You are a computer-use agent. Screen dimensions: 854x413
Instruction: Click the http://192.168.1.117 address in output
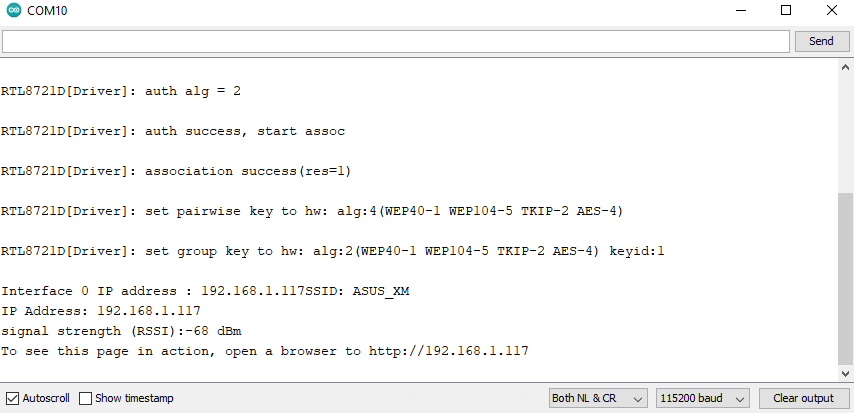coord(449,351)
